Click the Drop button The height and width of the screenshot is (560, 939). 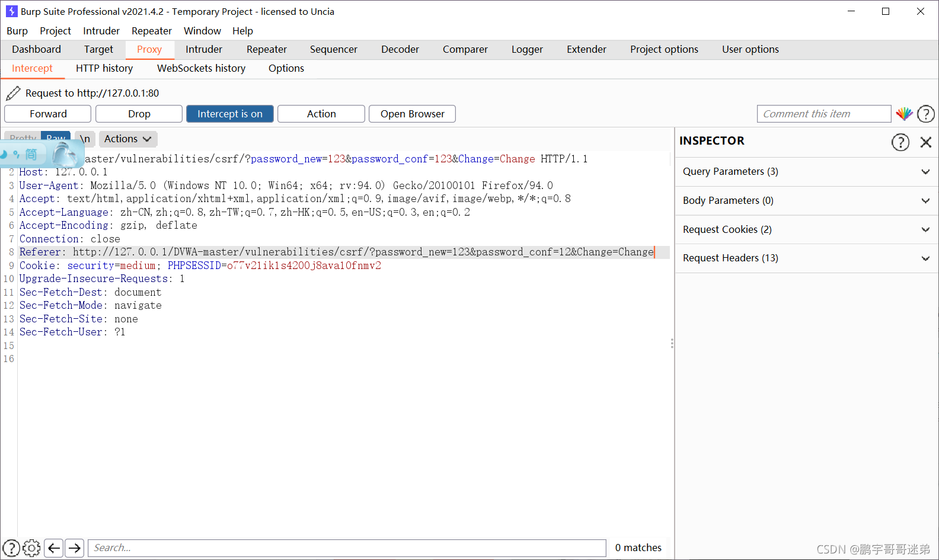pos(139,114)
